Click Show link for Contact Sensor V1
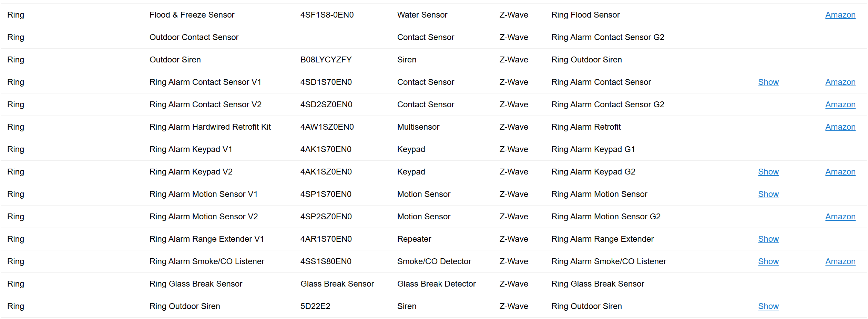The width and height of the screenshot is (868, 319). coord(768,82)
